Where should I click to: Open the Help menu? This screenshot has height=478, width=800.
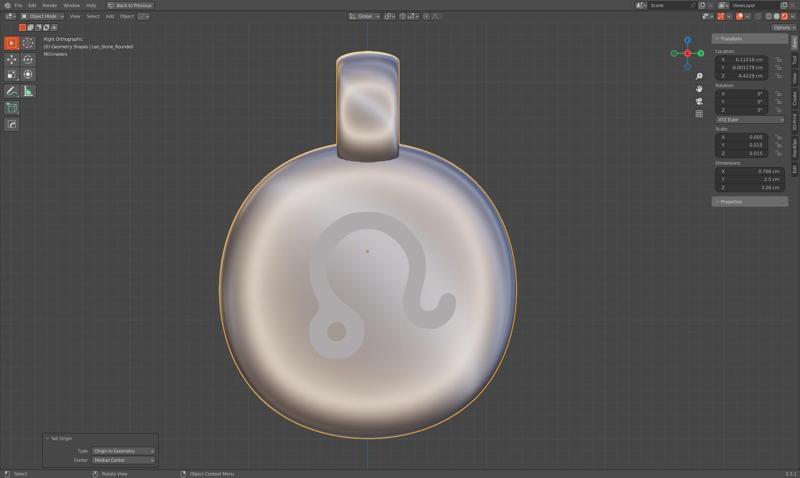pyautogui.click(x=91, y=5)
